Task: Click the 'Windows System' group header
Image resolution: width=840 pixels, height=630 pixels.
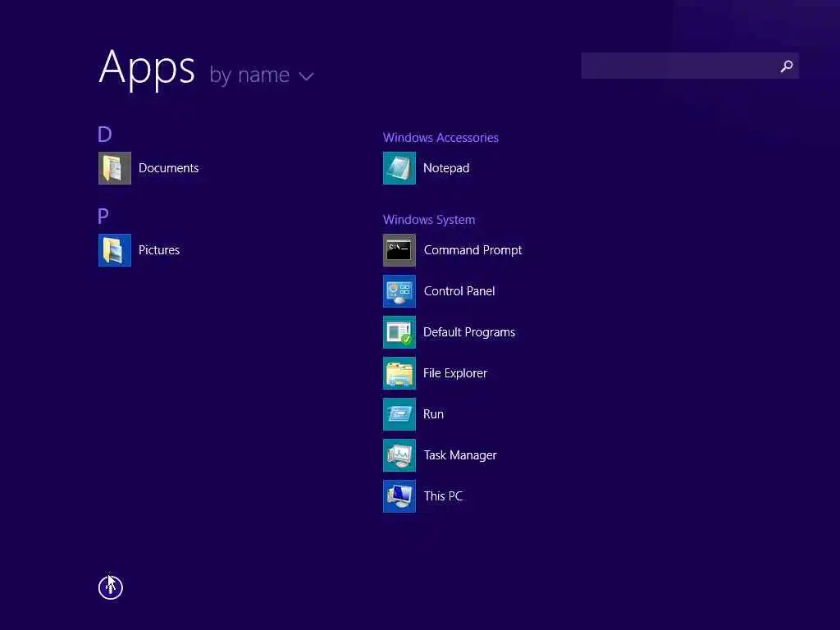Action: coord(428,220)
